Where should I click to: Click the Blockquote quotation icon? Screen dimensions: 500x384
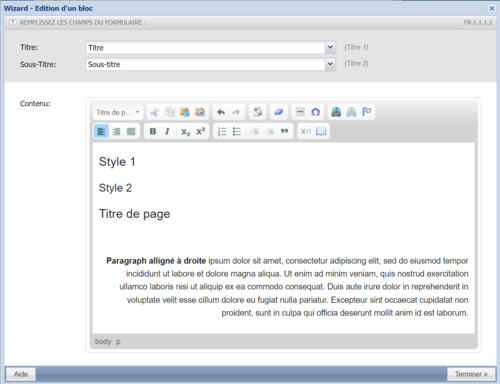(284, 132)
